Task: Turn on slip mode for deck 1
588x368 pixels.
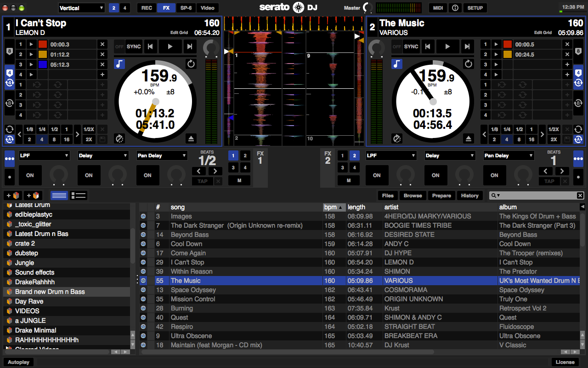Action: 119,138
